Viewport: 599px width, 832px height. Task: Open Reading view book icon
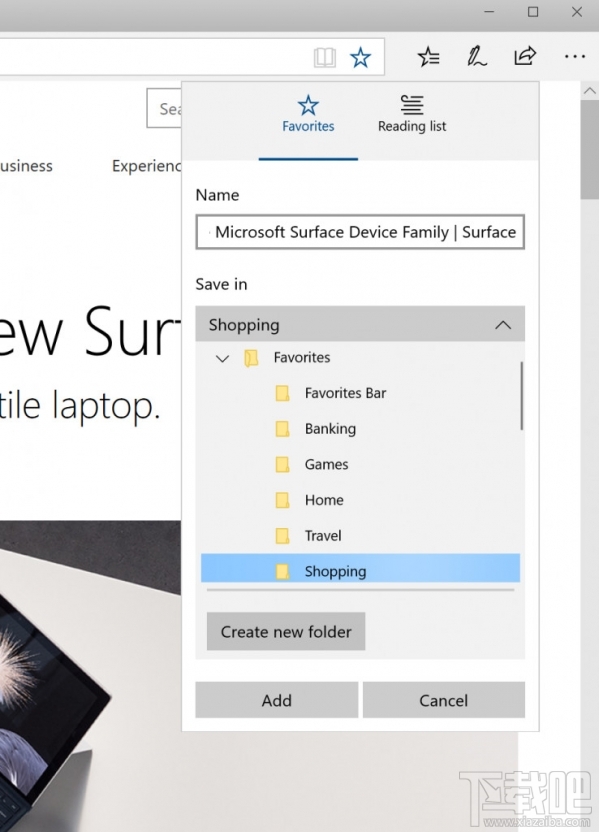[325, 57]
